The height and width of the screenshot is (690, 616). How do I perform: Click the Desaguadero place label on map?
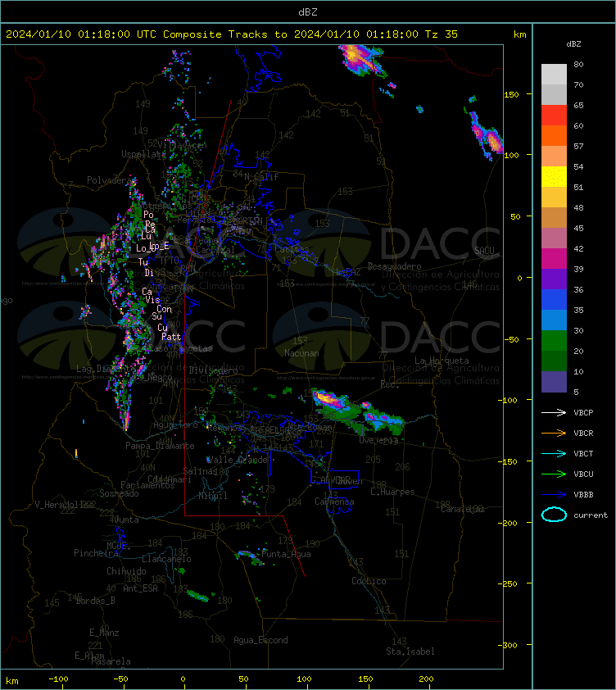(x=394, y=266)
